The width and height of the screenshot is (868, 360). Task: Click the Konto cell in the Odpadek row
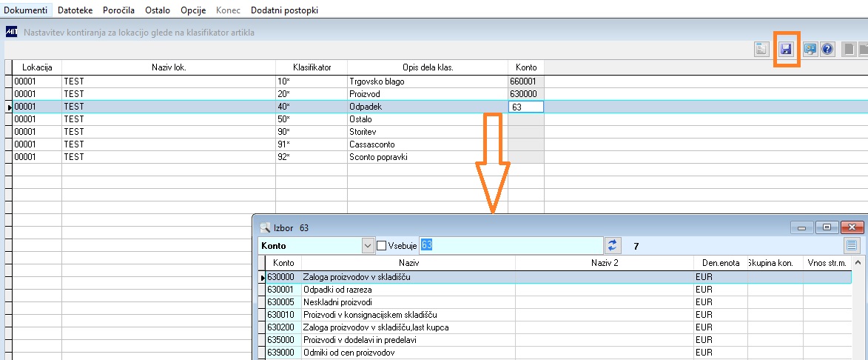click(526, 107)
